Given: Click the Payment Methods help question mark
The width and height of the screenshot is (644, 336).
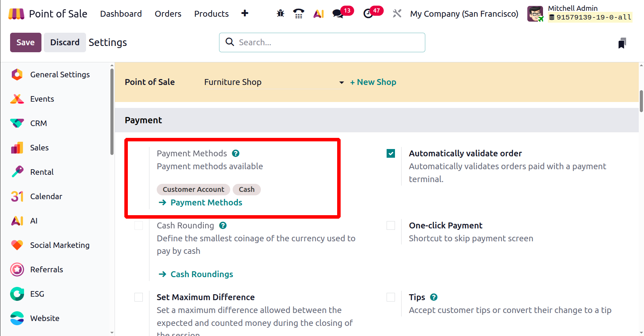Looking at the screenshot, I should (236, 154).
